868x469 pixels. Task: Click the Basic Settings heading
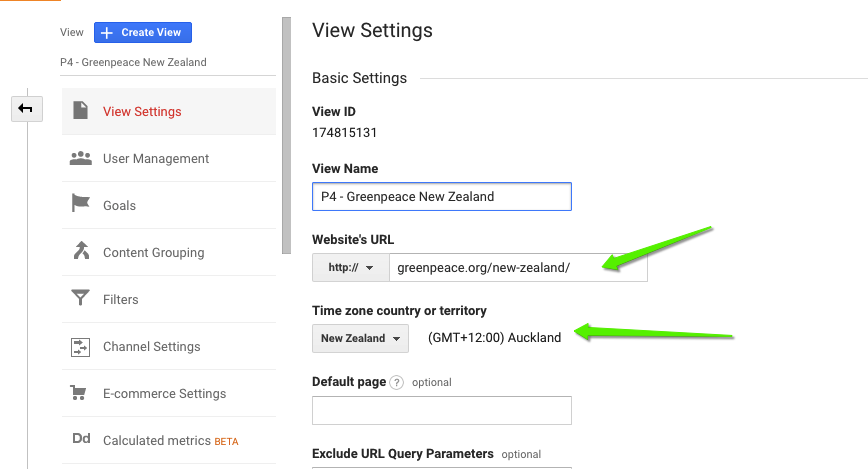click(359, 78)
